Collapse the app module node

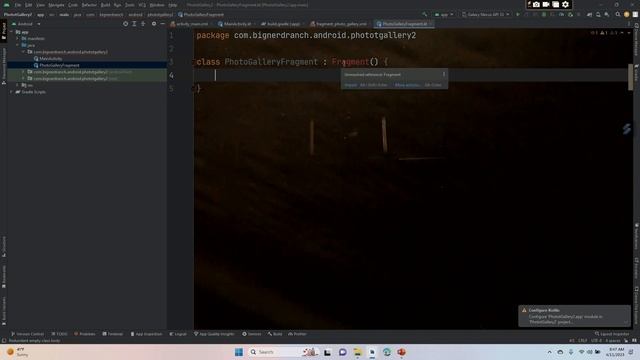[x=12, y=32]
